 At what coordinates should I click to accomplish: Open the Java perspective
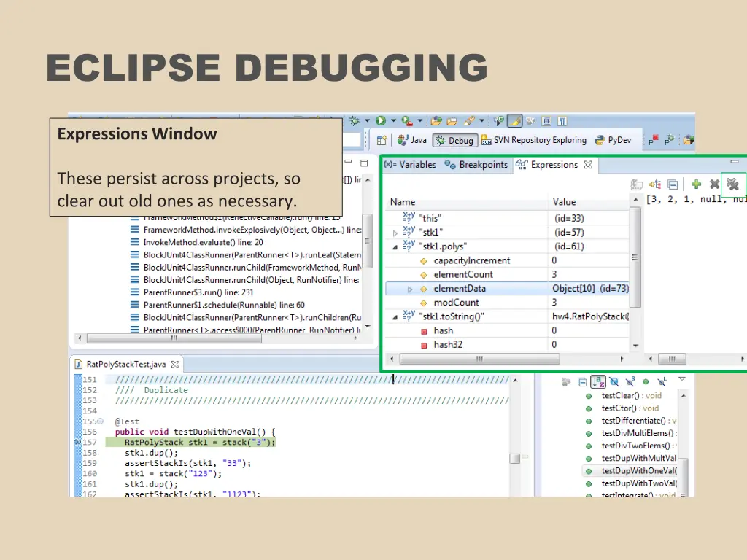tap(412, 140)
